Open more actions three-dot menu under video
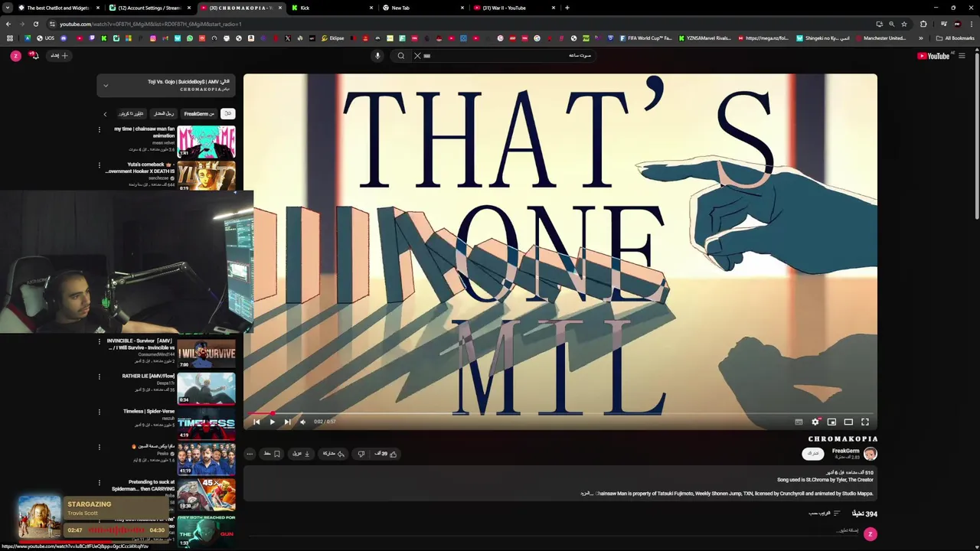 (x=250, y=454)
